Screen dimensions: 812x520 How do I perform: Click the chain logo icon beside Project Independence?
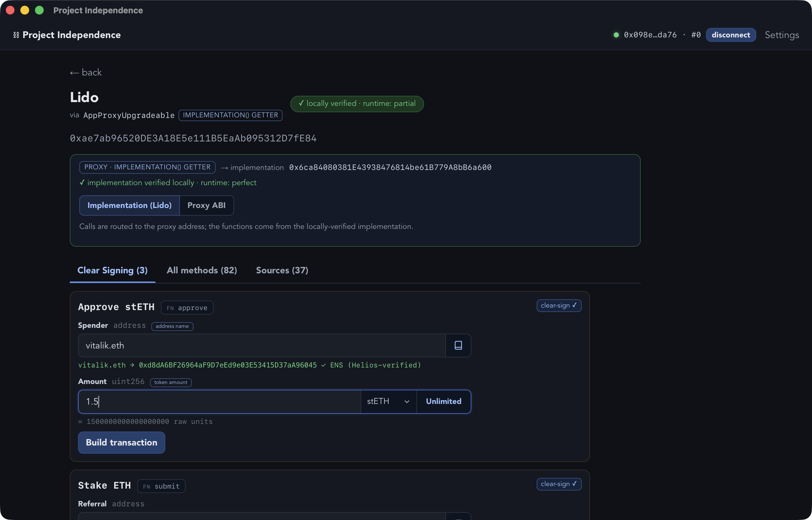(16, 35)
